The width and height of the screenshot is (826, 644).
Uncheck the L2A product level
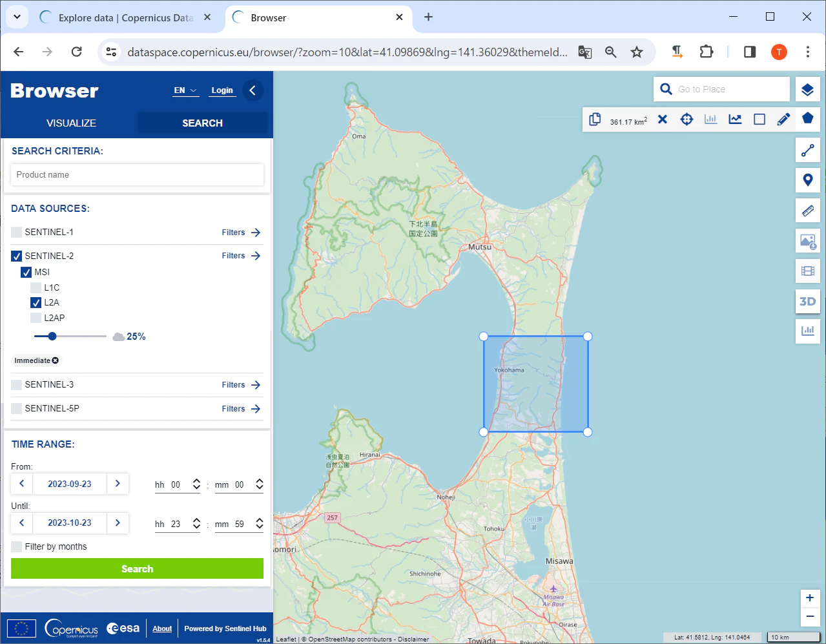[x=36, y=302]
